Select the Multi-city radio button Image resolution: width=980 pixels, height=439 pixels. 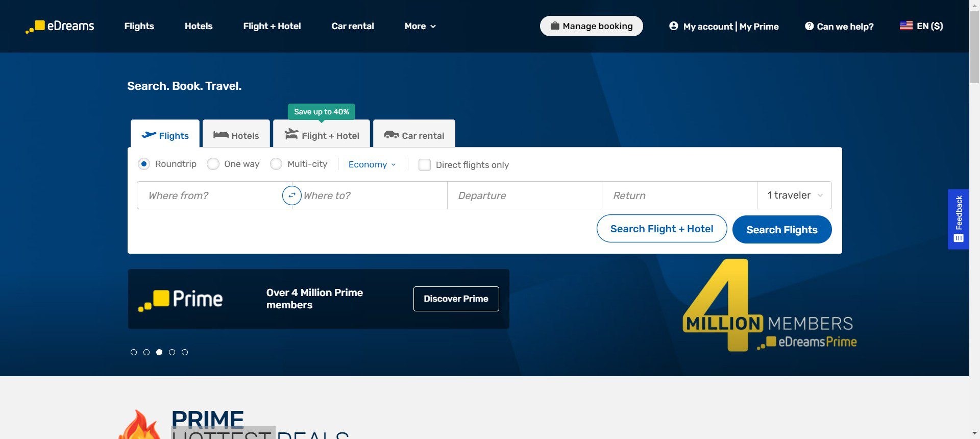pyautogui.click(x=276, y=164)
